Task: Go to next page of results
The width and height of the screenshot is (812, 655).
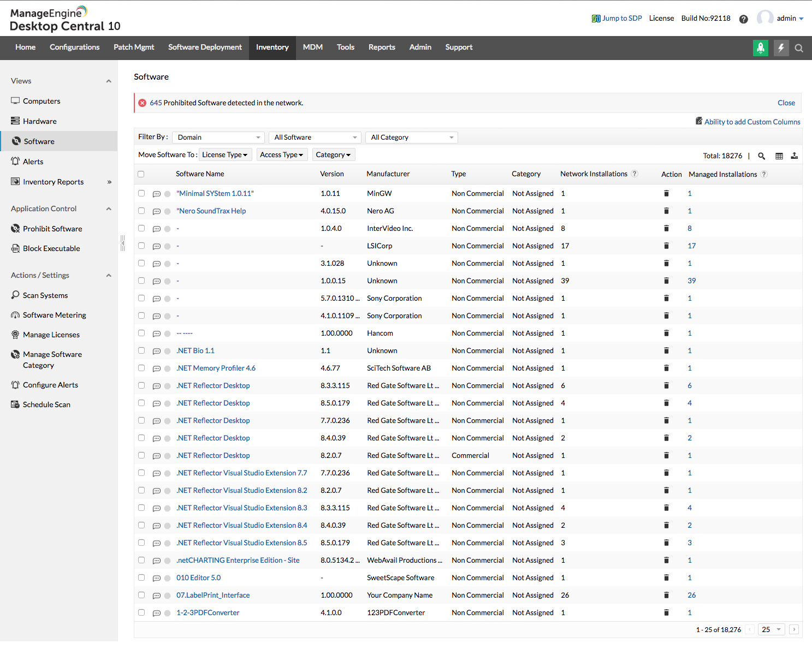Action: click(x=795, y=629)
